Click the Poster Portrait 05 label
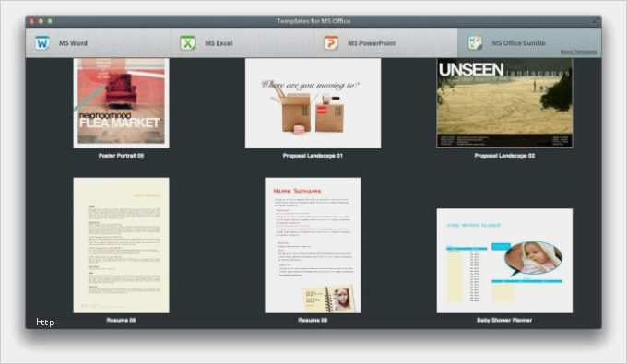Image resolution: width=627 pixels, height=364 pixels. coord(121,156)
